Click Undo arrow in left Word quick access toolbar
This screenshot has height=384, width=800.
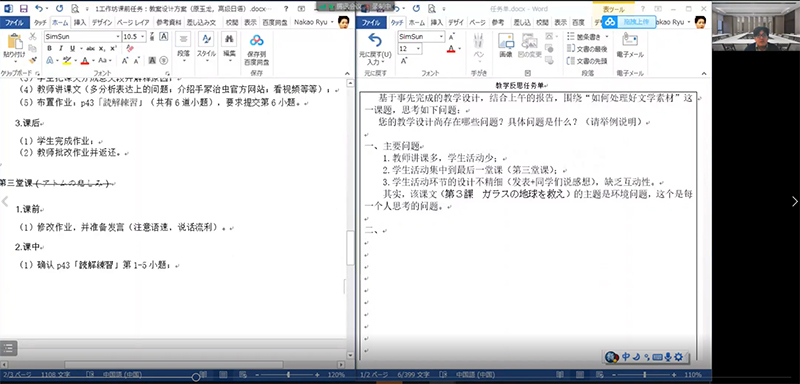[39, 9]
